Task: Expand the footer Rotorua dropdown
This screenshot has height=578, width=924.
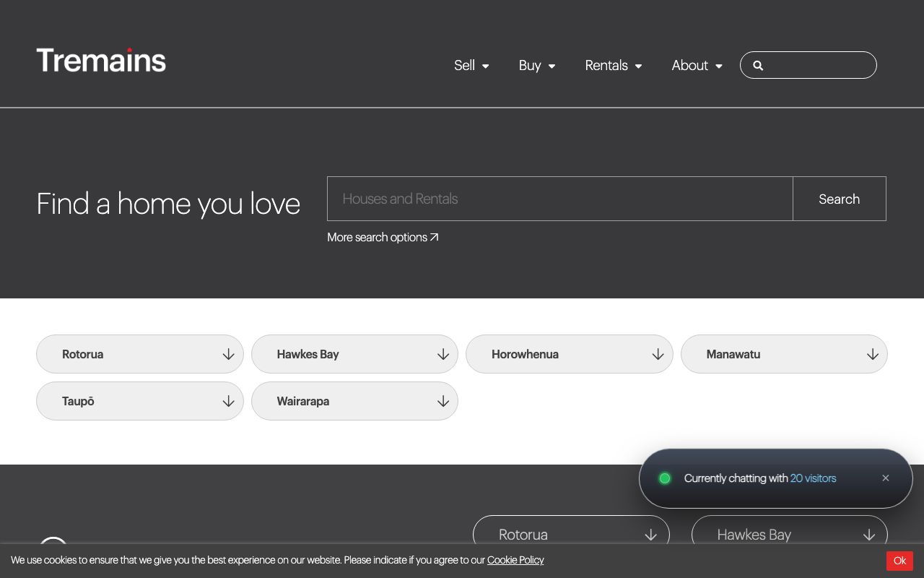Action: coord(571,530)
